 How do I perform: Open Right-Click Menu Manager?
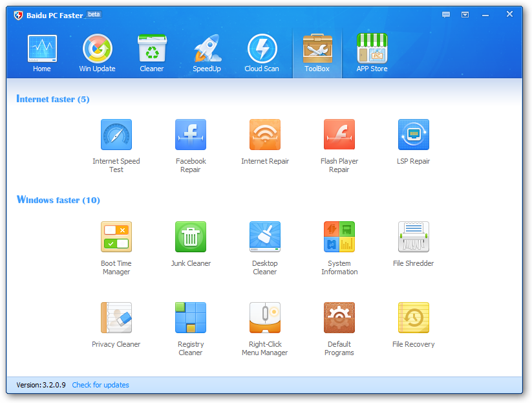[x=265, y=329]
